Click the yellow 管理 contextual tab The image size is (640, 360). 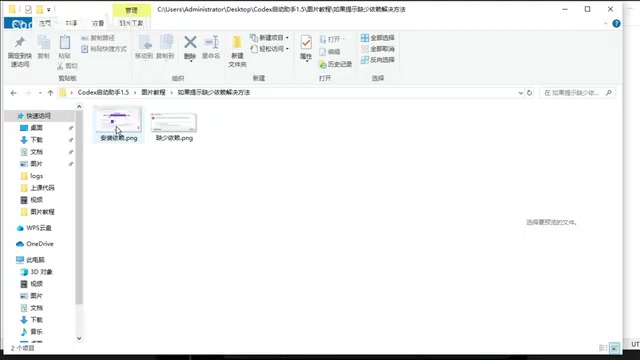[x=131, y=10]
